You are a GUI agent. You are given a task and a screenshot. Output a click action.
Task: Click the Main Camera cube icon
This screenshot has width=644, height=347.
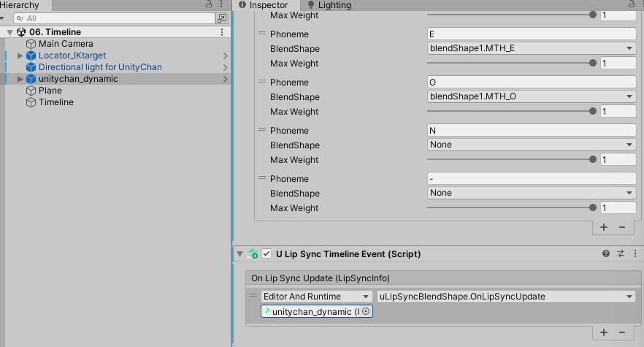[x=31, y=44]
